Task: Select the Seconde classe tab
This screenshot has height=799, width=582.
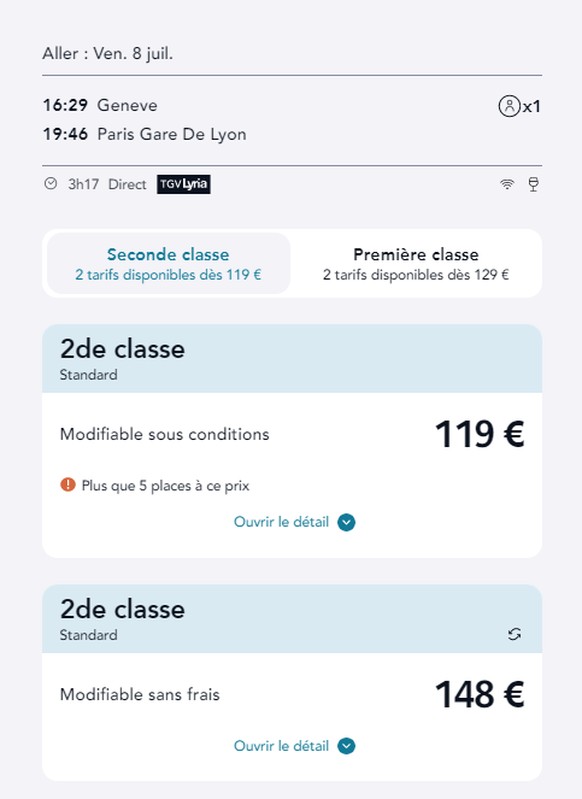Action: coord(169,263)
